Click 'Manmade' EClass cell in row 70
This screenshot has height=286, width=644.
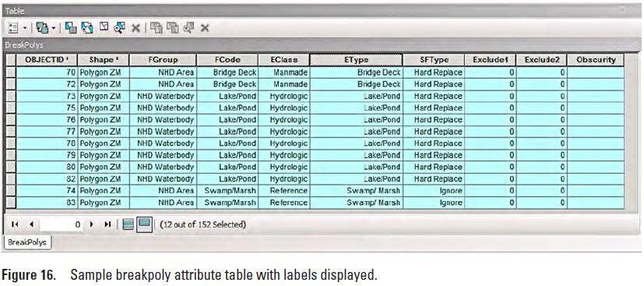click(283, 72)
